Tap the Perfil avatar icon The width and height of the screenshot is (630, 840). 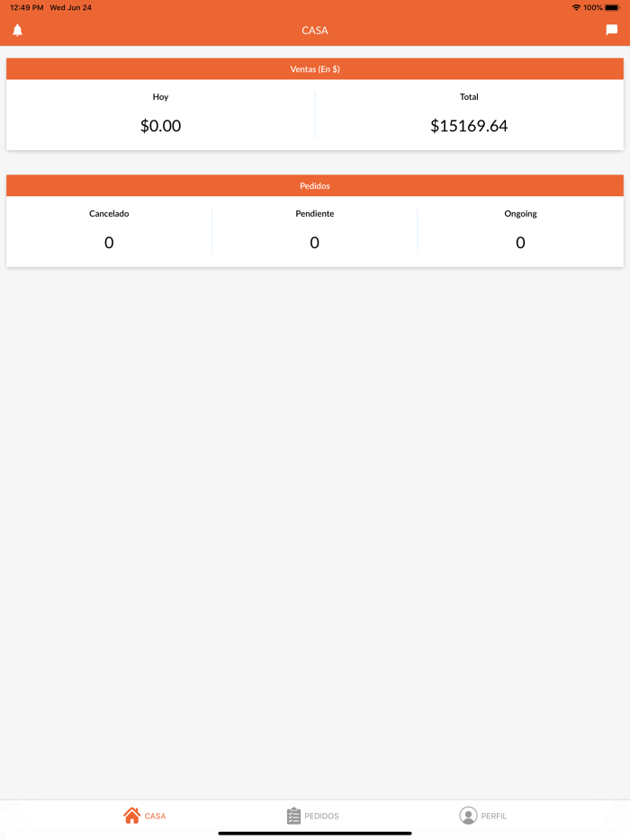click(x=468, y=816)
